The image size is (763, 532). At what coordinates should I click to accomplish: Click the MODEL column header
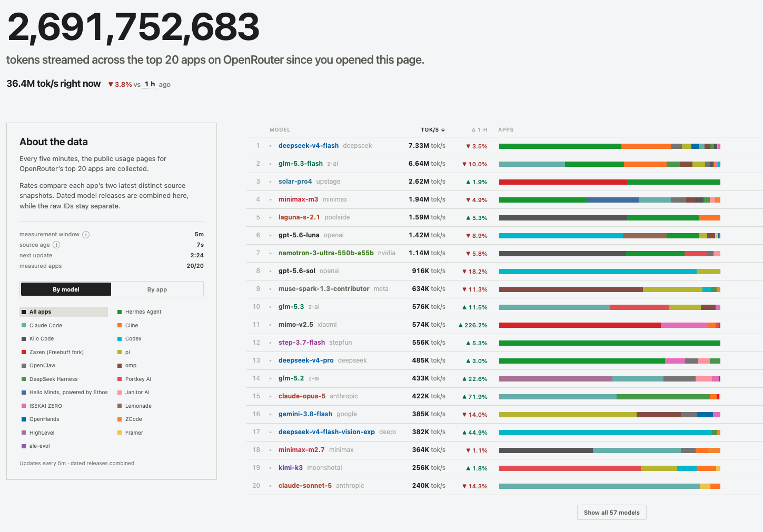(x=280, y=130)
